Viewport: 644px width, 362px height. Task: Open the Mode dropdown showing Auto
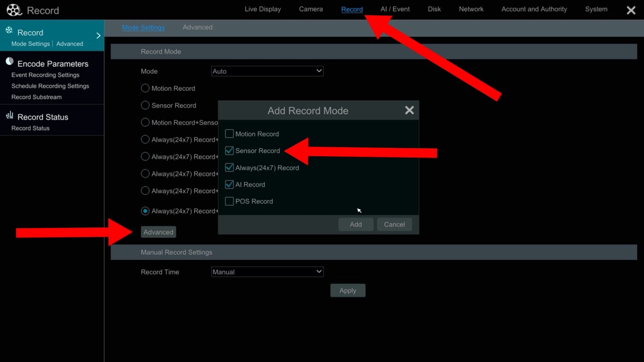[x=267, y=71]
